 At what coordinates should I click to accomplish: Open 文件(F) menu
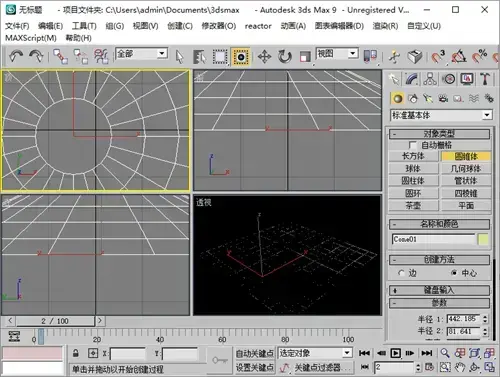tap(17, 26)
